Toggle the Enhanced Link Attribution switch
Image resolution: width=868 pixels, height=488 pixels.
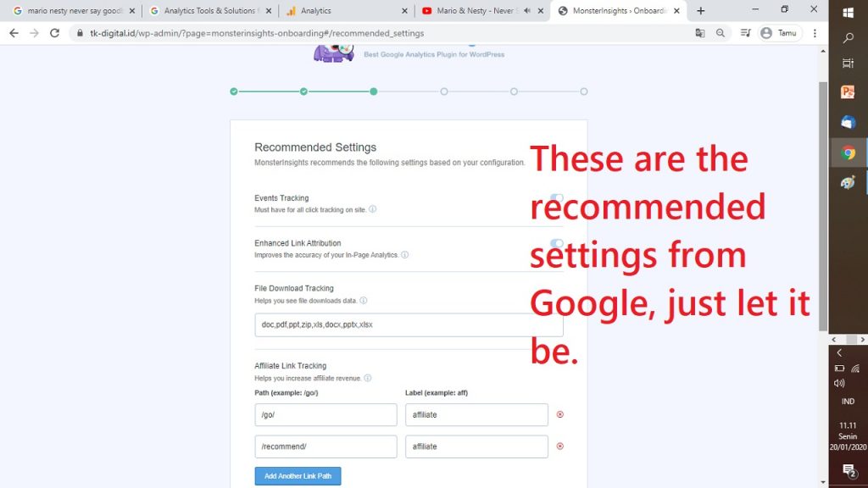[556, 243]
